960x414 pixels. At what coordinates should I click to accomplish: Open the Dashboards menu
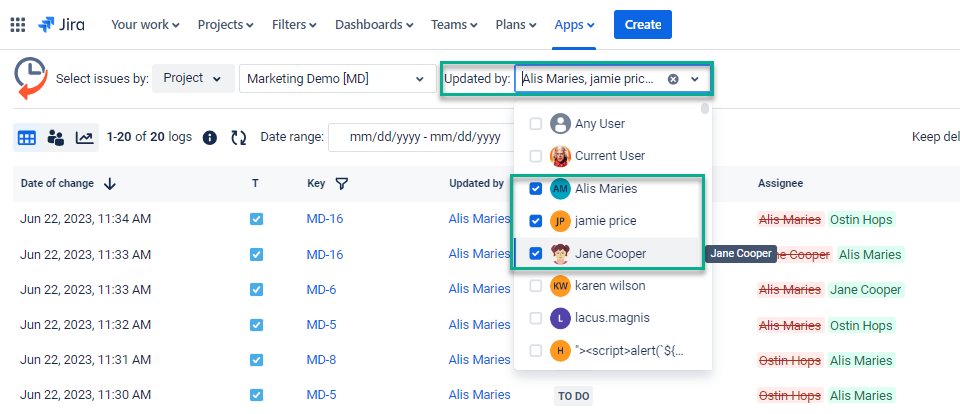374,24
